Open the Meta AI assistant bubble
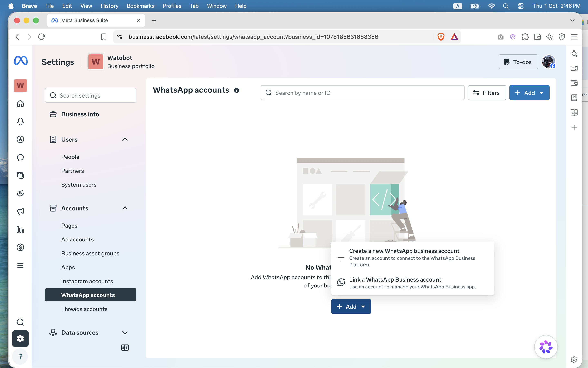Screen dimensions: 588x368 pyautogui.click(x=546, y=347)
